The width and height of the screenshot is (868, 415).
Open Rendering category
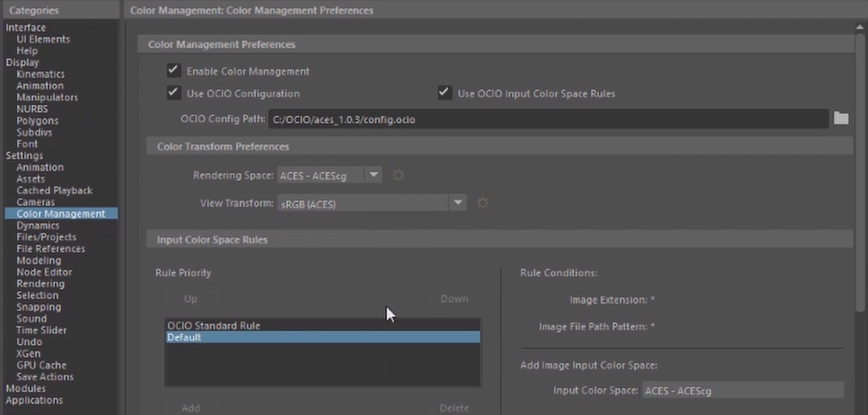[x=40, y=283]
